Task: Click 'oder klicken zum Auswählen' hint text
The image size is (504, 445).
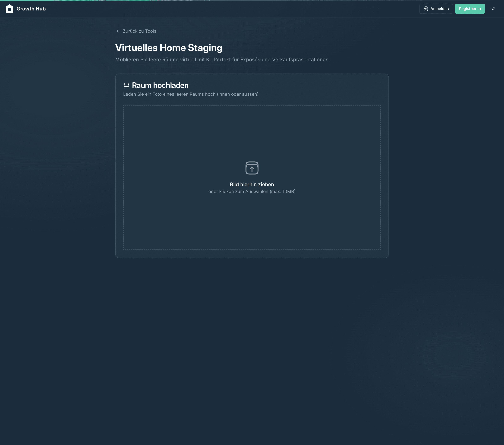Action: 238,192
